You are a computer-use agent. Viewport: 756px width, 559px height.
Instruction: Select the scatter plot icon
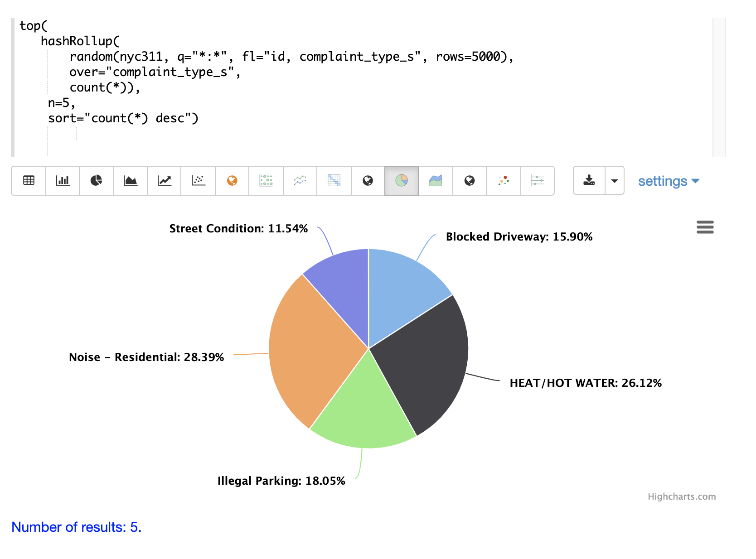point(198,180)
